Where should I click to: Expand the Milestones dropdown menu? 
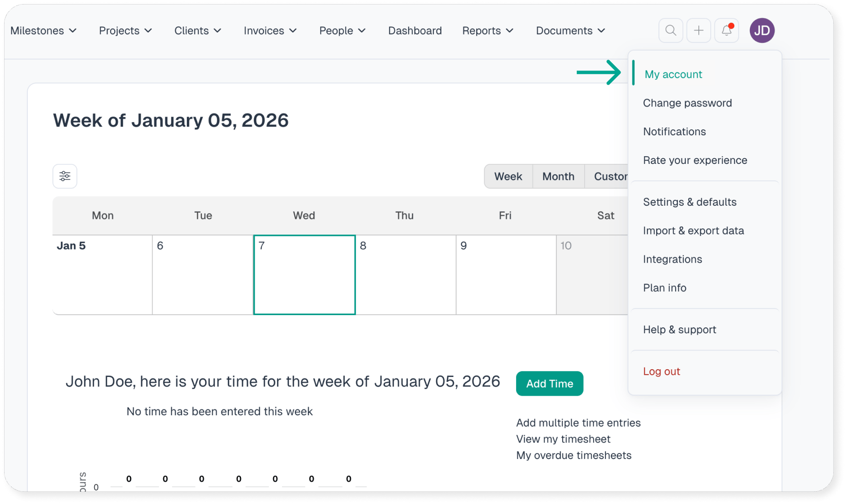(44, 31)
